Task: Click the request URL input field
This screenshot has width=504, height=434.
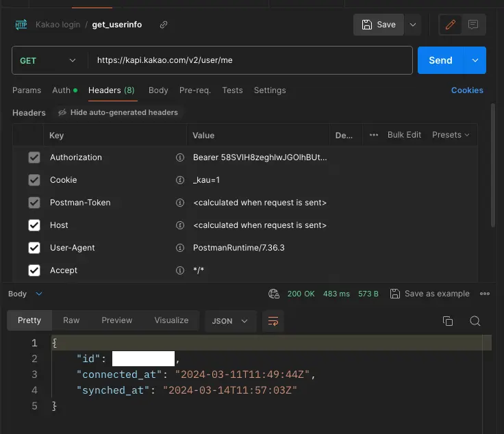Action: click(251, 60)
